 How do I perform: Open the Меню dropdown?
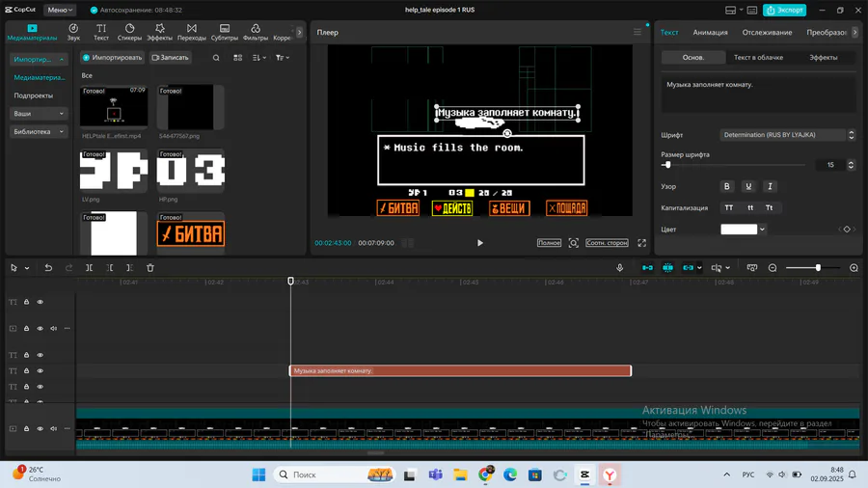point(60,10)
